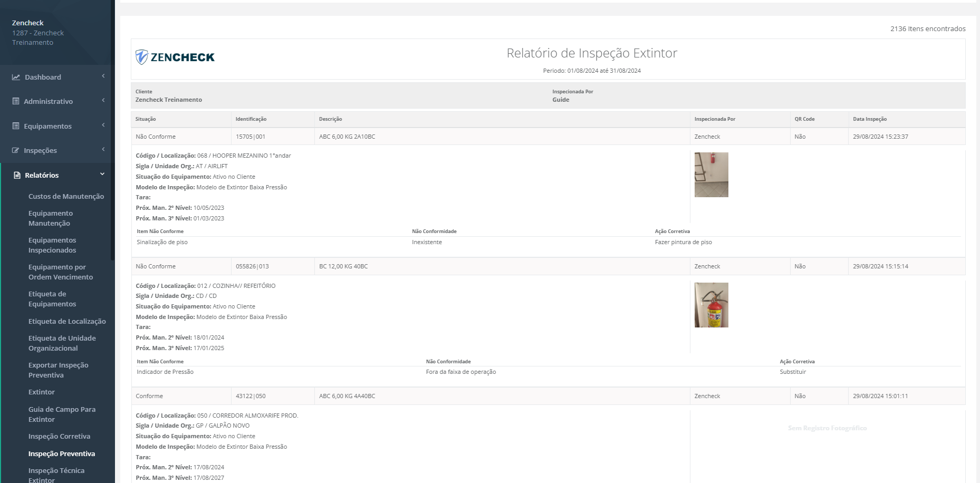
Task: Expand the Administrativo menu chevron
Action: tap(103, 100)
